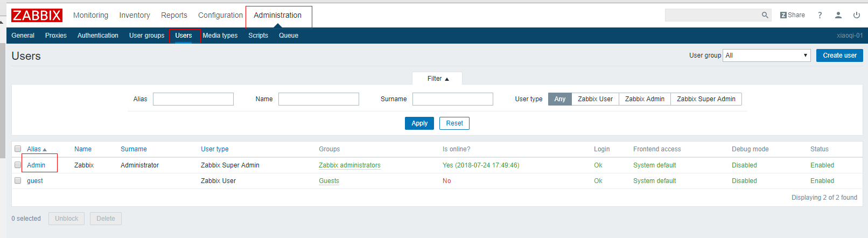Click guest's Enabled status link
Image resolution: width=868 pixels, height=238 pixels.
point(822,181)
